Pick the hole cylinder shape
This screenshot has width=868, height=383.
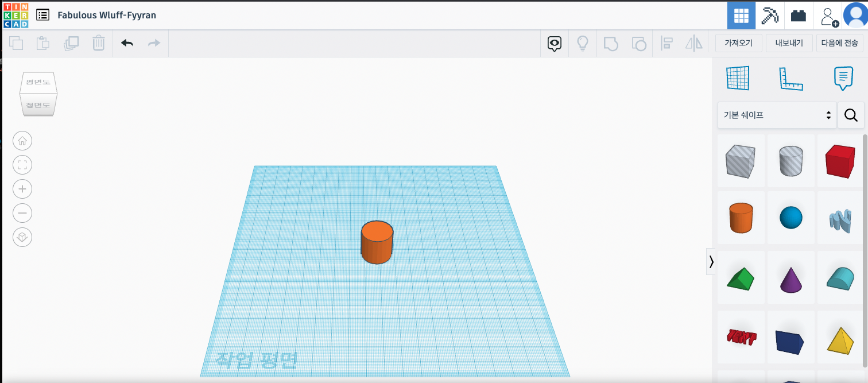(790, 160)
